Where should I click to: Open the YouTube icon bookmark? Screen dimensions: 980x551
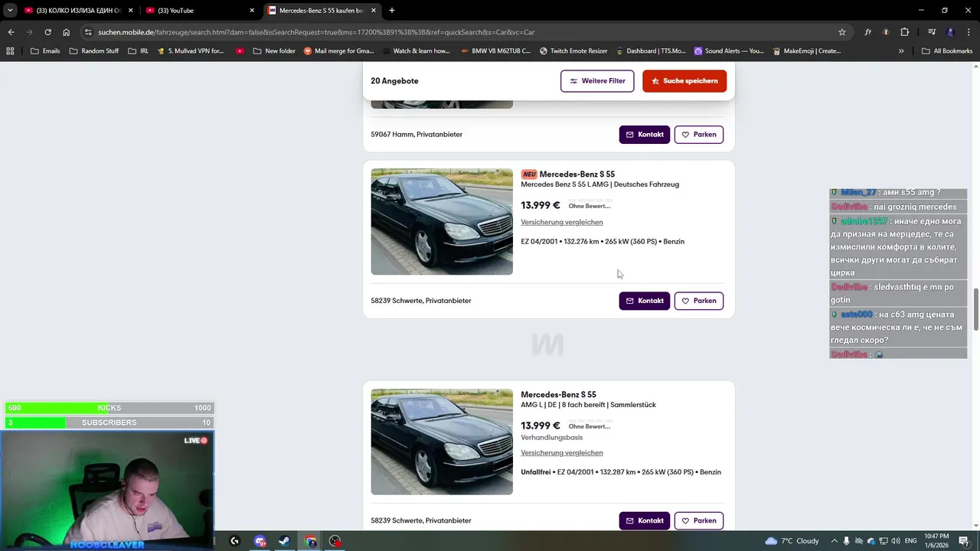click(240, 51)
